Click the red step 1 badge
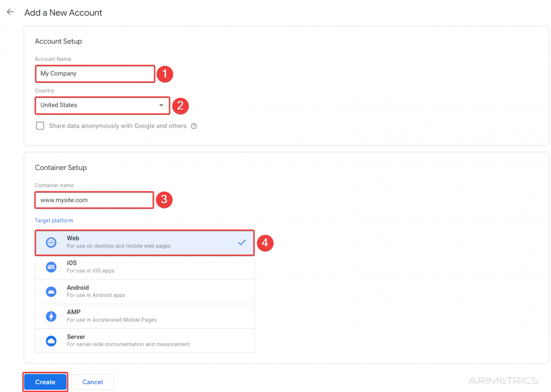The width and height of the screenshot is (551, 392). coord(165,74)
